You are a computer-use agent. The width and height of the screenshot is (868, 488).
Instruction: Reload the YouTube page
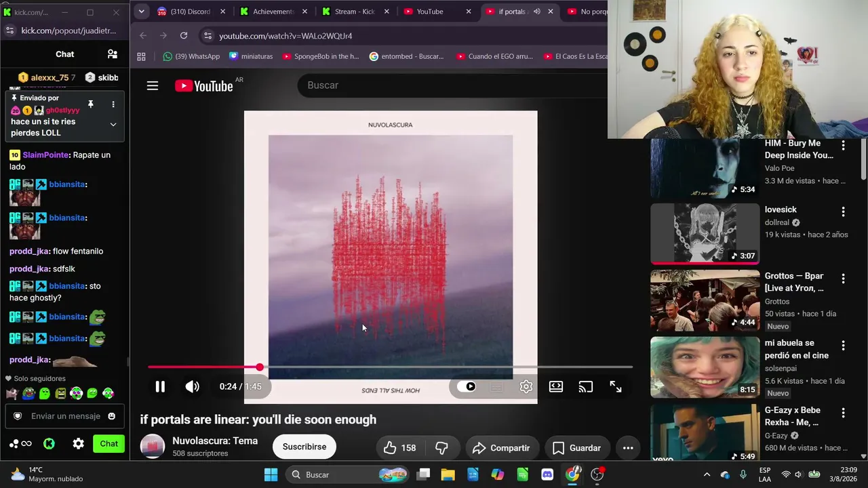(184, 35)
